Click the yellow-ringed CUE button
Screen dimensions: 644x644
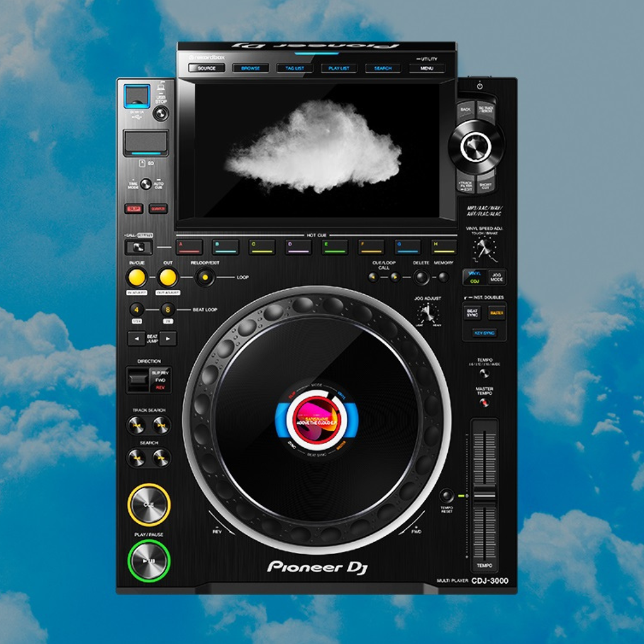pyautogui.click(x=148, y=505)
